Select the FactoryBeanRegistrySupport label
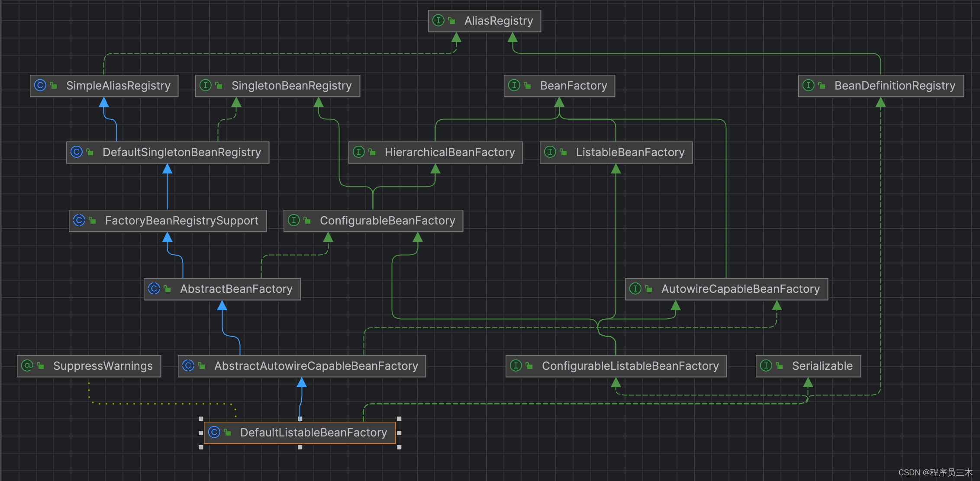The width and height of the screenshot is (980, 481). click(x=181, y=221)
